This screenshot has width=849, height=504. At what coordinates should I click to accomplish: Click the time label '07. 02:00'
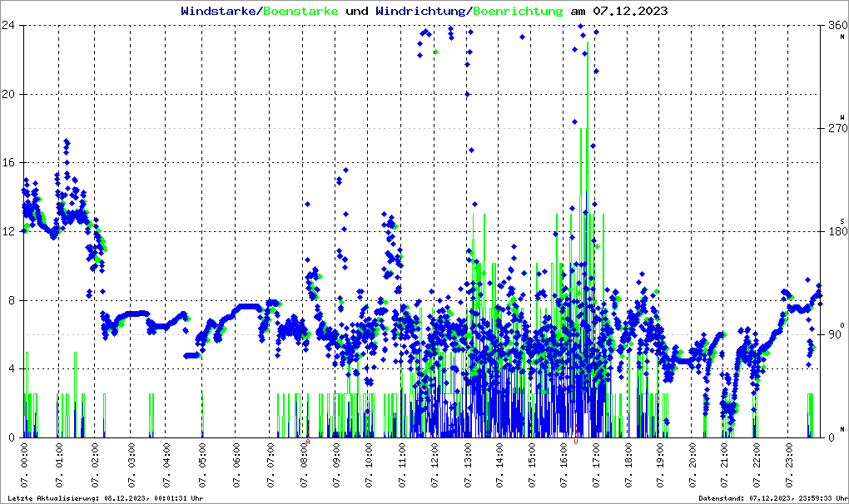(95, 465)
